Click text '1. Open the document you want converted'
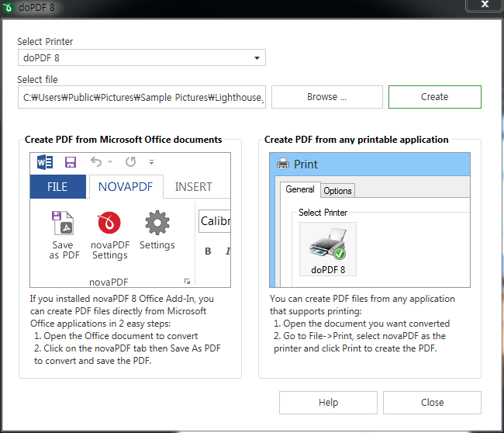This screenshot has height=433, width=504. point(361,324)
